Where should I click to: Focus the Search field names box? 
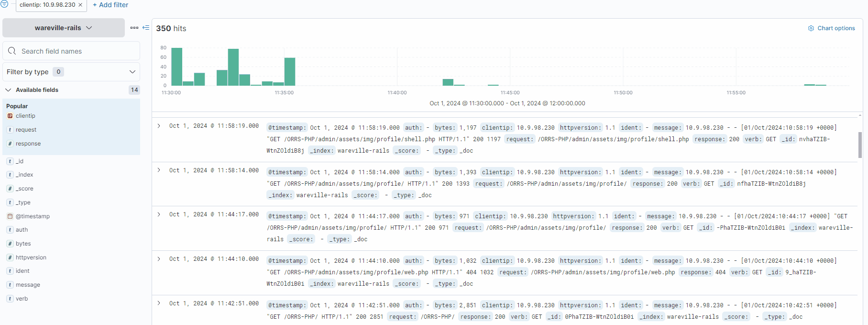[x=71, y=51]
